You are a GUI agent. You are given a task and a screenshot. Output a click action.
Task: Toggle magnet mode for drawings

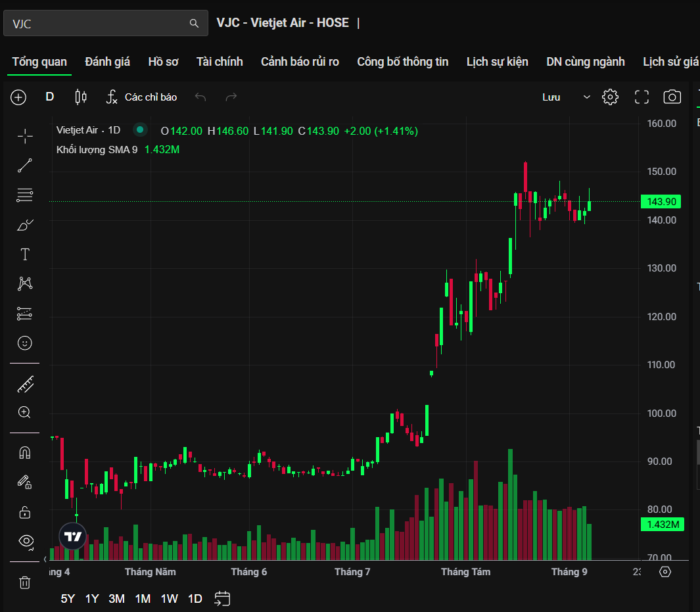coord(25,453)
